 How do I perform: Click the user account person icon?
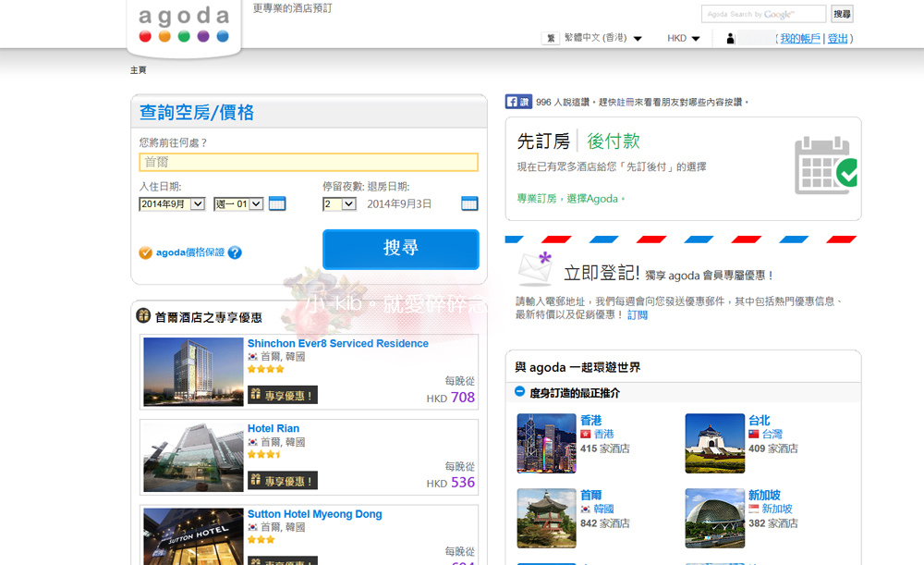click(x=731, y=39)
